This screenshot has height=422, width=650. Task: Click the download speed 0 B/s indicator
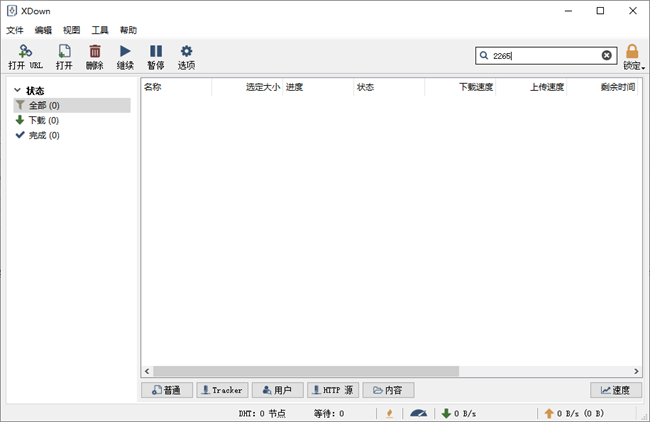click(459, 413)
